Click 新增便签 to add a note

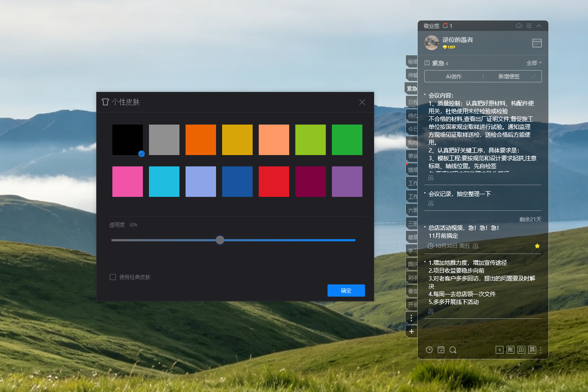coord(509,76)
